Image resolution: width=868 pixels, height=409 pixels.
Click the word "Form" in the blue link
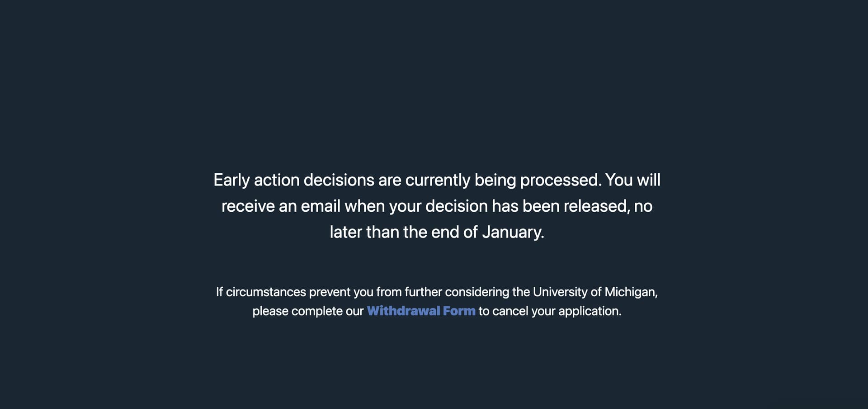point(459,311)
